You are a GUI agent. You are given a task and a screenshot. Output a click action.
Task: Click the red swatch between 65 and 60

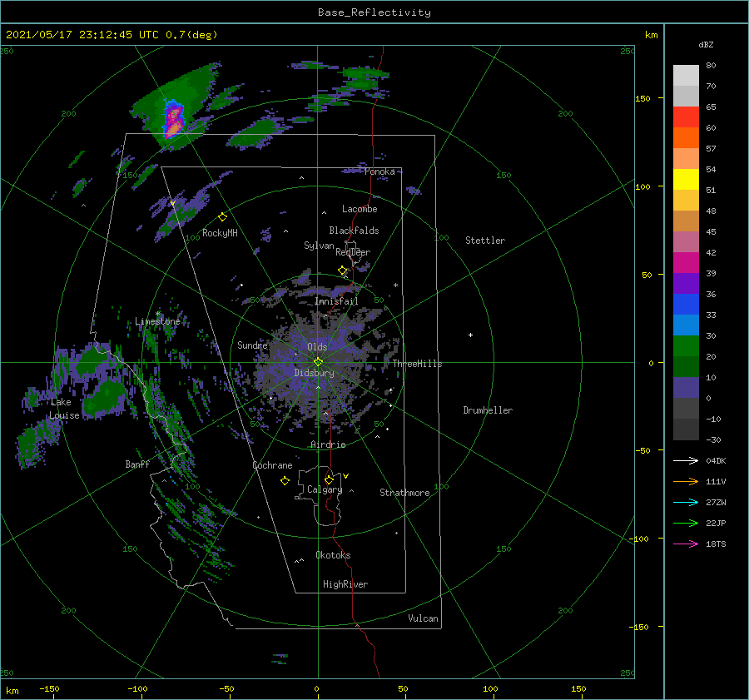686,117
